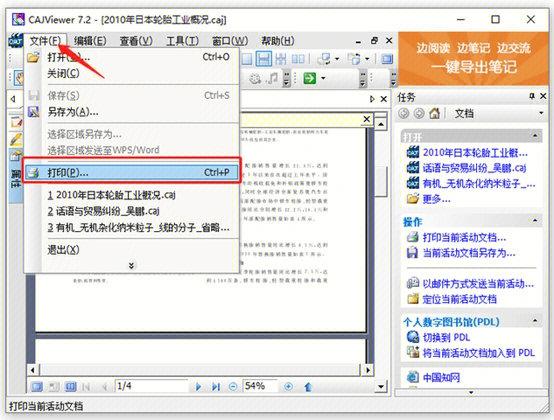The width and height of the screenshot is (554, 420).
Task: Click the CAJViewer document icon left of 文件
Action: pyautogui.click(x=16, y=41)
